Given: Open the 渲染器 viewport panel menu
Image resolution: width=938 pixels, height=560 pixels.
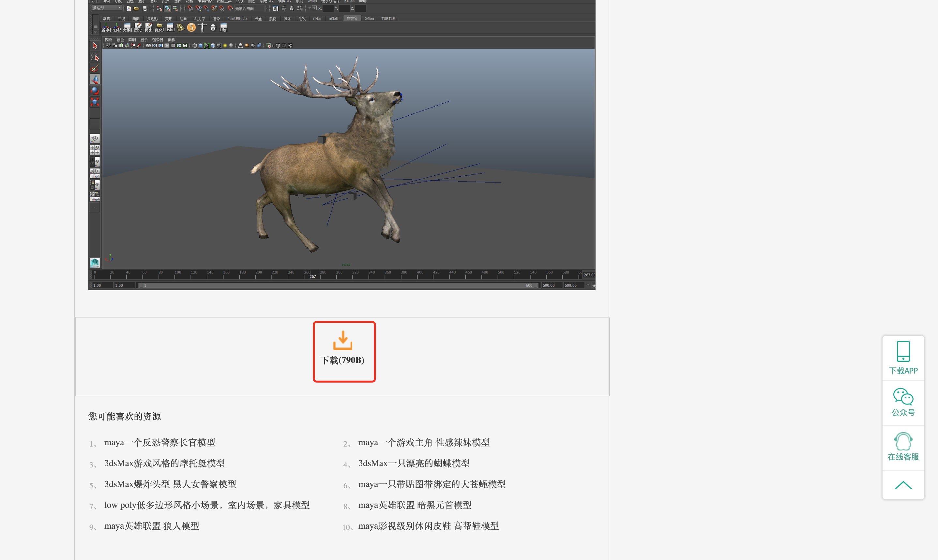Looking at the screenshot, I should coord(158,40).
